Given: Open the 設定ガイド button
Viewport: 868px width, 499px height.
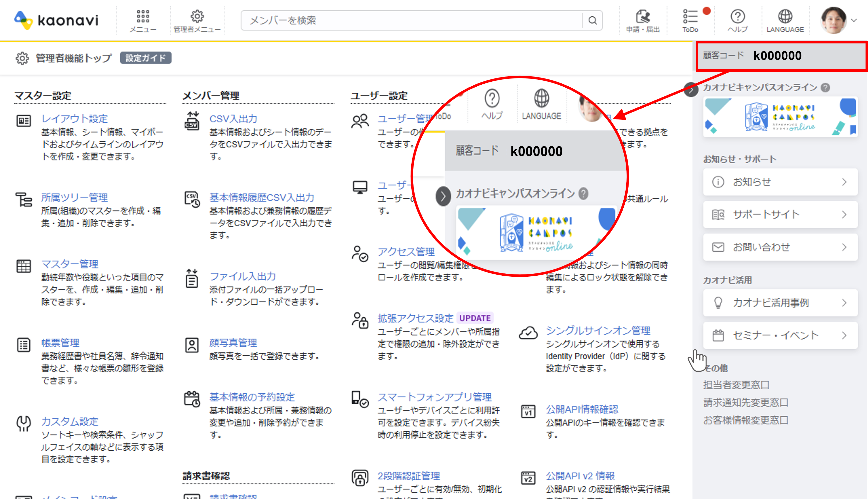Looking at the screenshot, I should coord(145,58).
